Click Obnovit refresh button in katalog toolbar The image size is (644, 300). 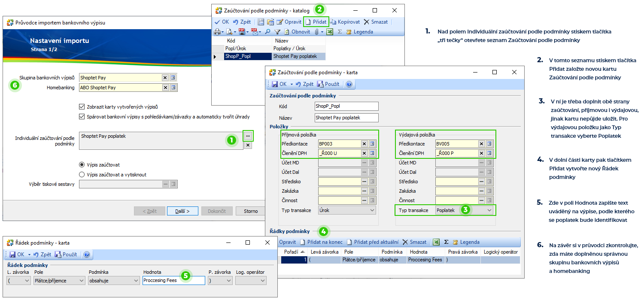coord(297,32)
